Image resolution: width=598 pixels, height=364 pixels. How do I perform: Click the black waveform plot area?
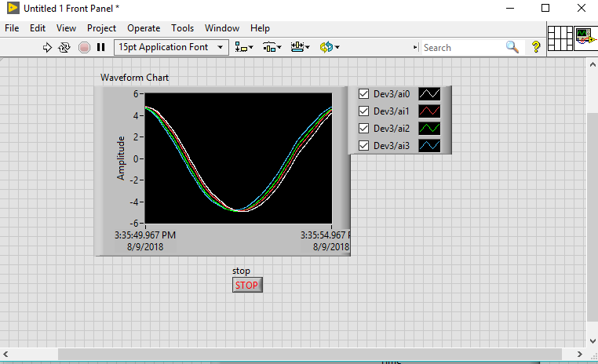tap(239, 158)
